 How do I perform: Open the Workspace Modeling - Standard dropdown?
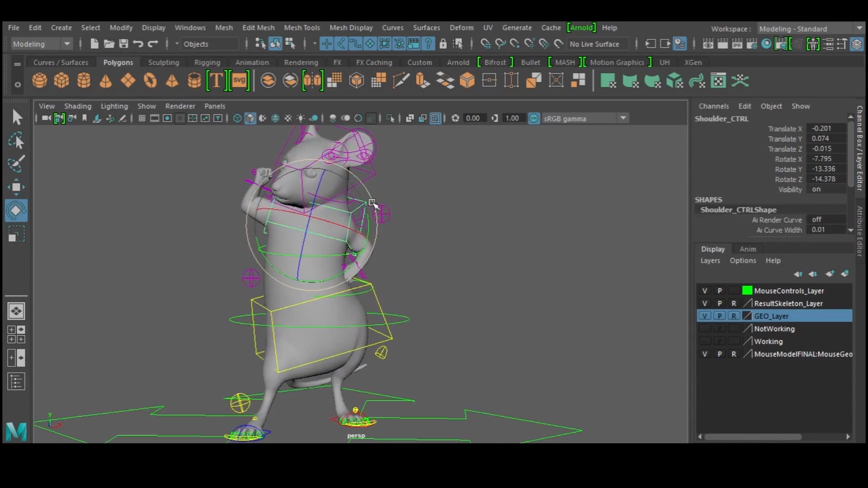[x=811, y=28]
